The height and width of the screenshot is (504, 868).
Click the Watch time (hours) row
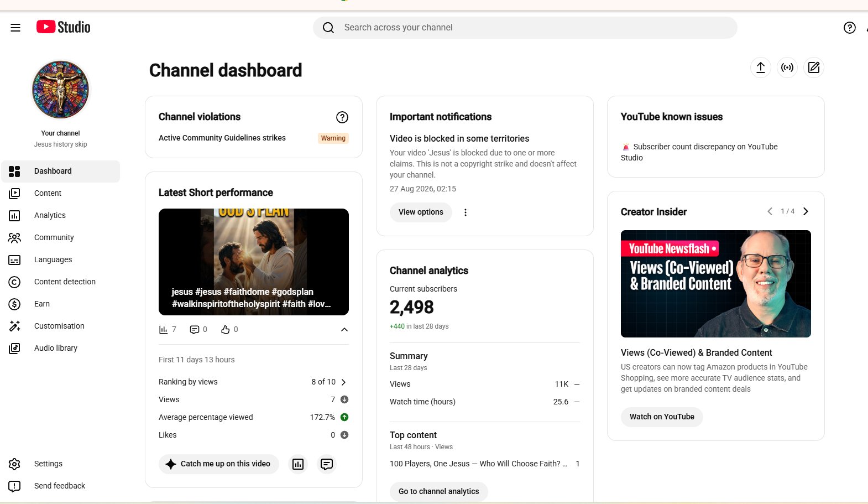[x=485, y=402]
